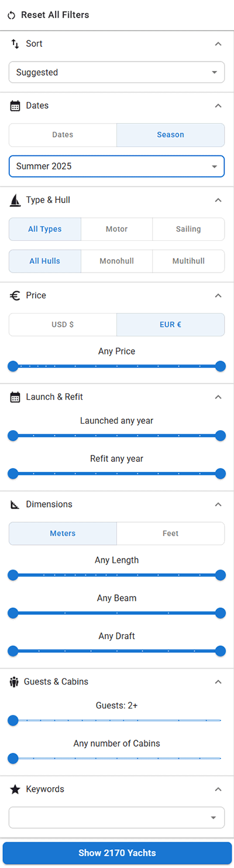The width and height of the screenshot is (234, 868).
Task: Click the Dimensions ruler triangle icon
Action: tap(15, 505)
